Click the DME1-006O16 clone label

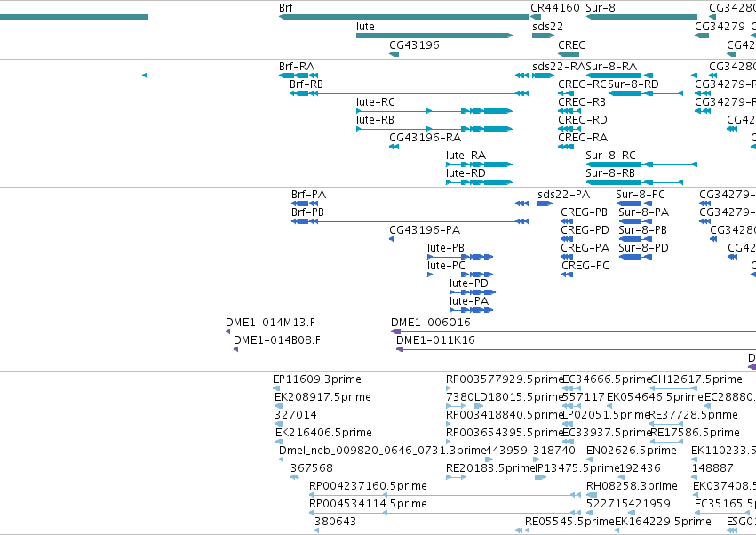[x=431, y=323]
